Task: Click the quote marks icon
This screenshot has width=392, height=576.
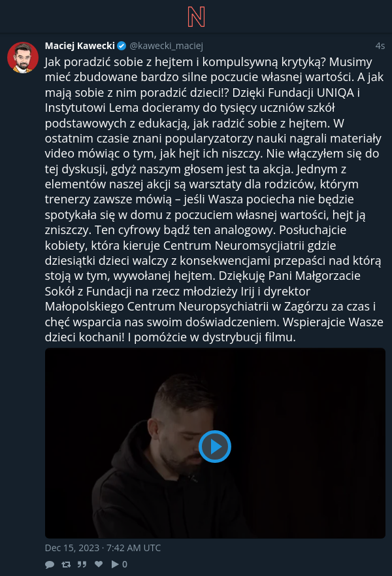Action: click(x=82, y=564)
